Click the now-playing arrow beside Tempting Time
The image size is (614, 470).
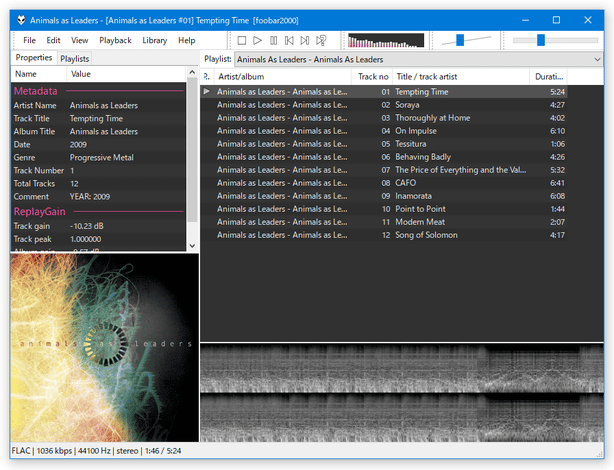207,91
